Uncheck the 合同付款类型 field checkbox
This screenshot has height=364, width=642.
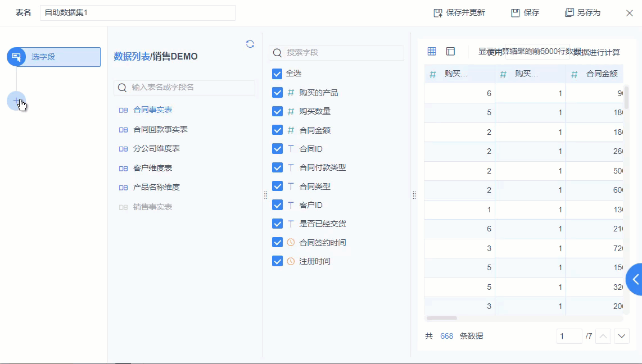click(x=277, y=168)
